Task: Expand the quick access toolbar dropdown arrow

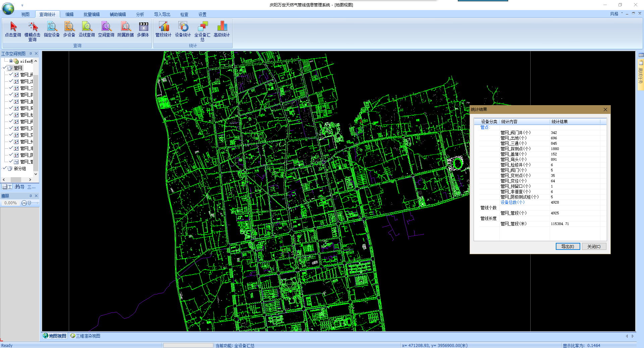Action: pyautogui.click(x=22, y=5)
